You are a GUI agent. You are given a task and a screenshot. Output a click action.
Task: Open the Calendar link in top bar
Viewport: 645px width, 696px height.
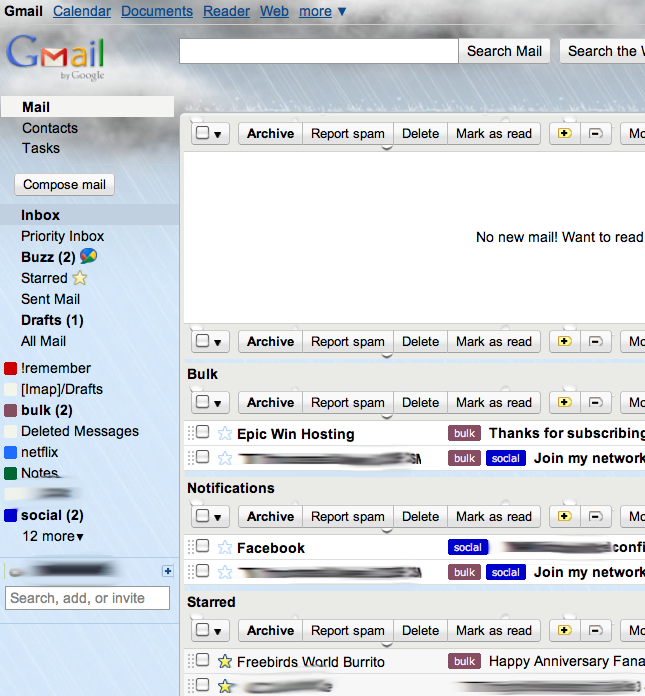[x=82, y=11]
